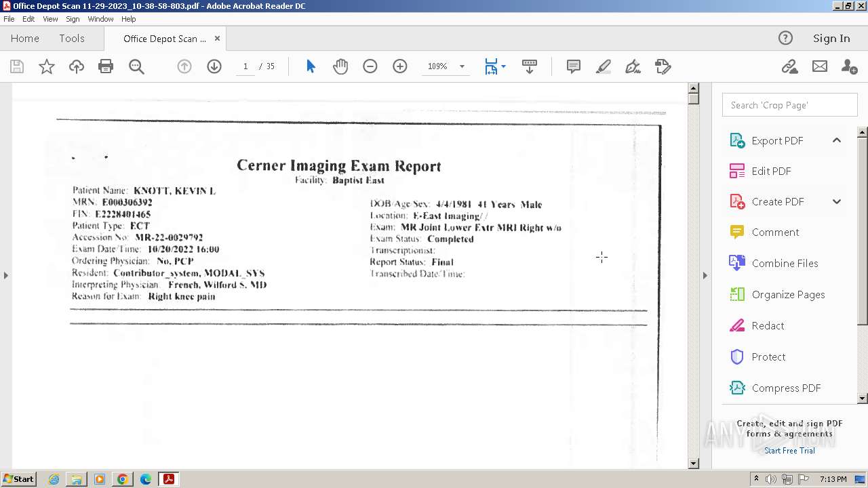Send file by email envelope icon
868x488 pixels.
point(820,66)
